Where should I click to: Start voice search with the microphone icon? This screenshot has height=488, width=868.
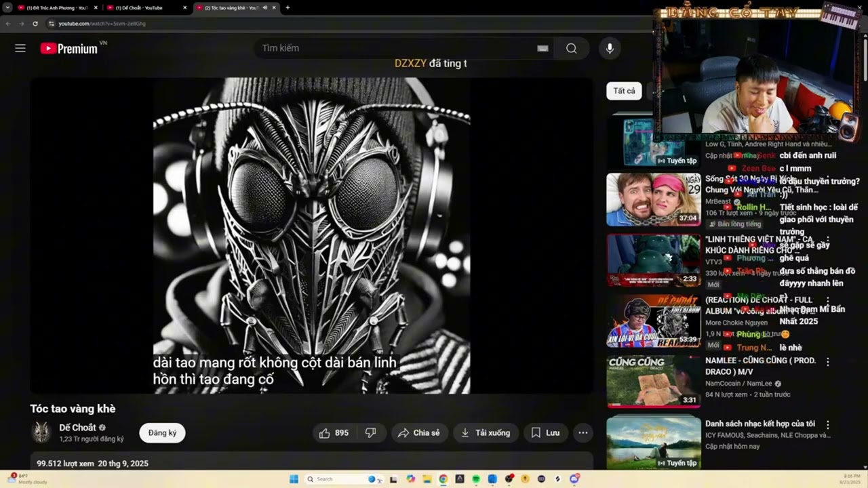point(610,48)
